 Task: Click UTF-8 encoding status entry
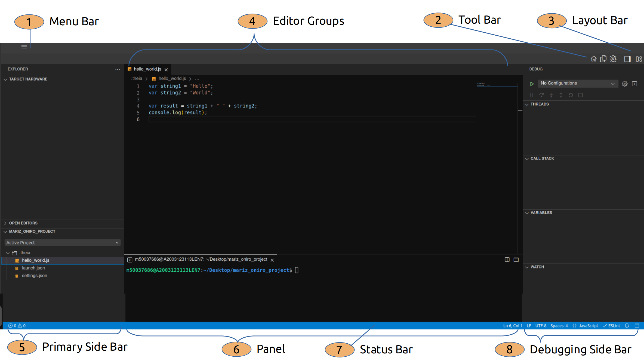click(541, 326)
